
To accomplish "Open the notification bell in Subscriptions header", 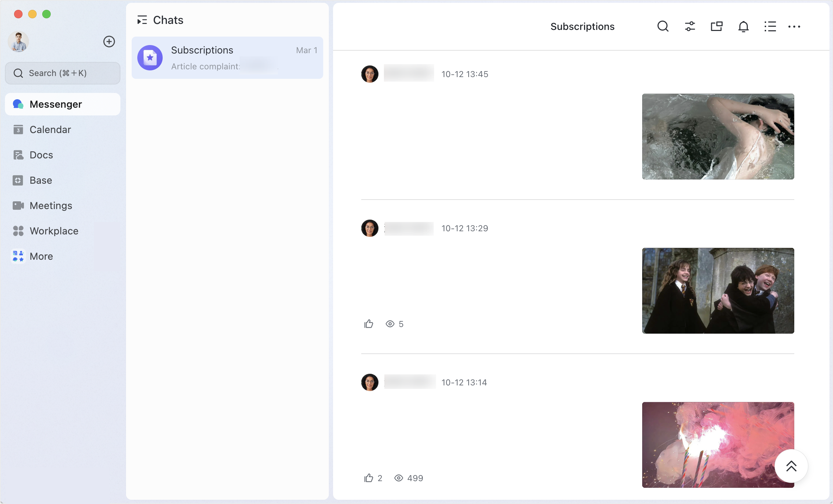I will coord(743,26).
